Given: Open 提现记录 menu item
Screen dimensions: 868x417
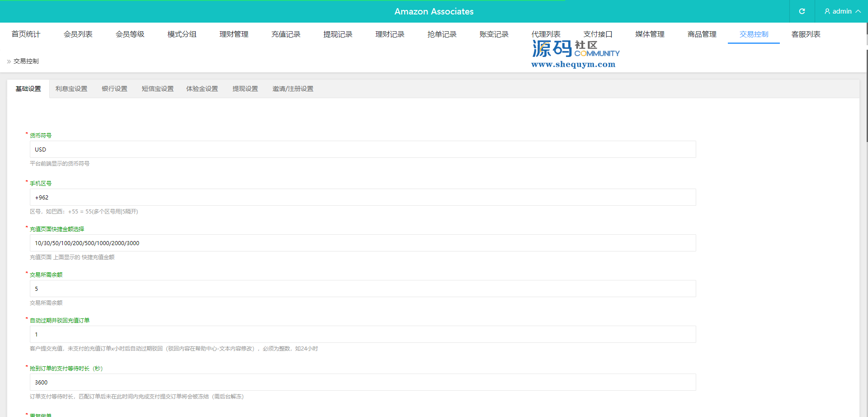Looking at the screenshot, I should [338, 34].
